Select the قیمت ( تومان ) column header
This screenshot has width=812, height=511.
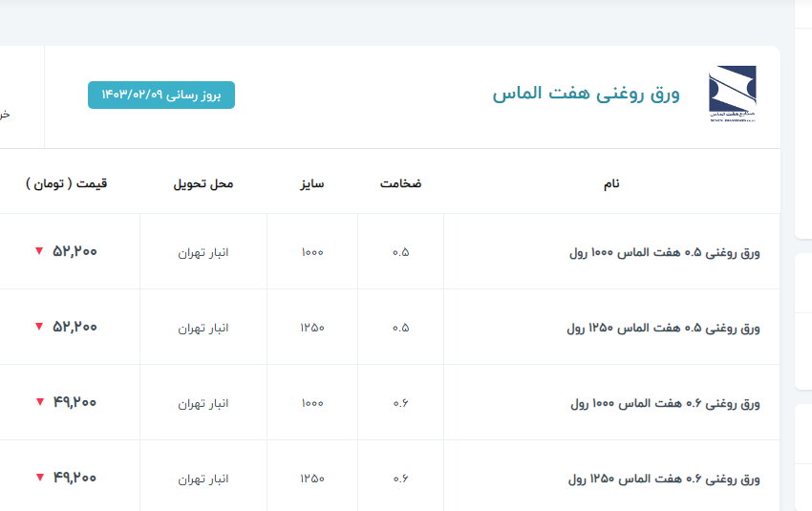(x=67, y=182)
